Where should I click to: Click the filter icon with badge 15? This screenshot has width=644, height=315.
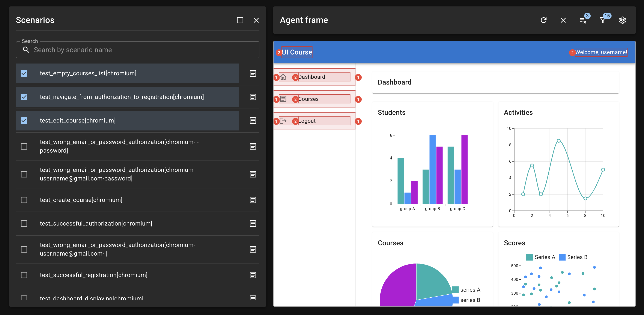click(603, 20)
